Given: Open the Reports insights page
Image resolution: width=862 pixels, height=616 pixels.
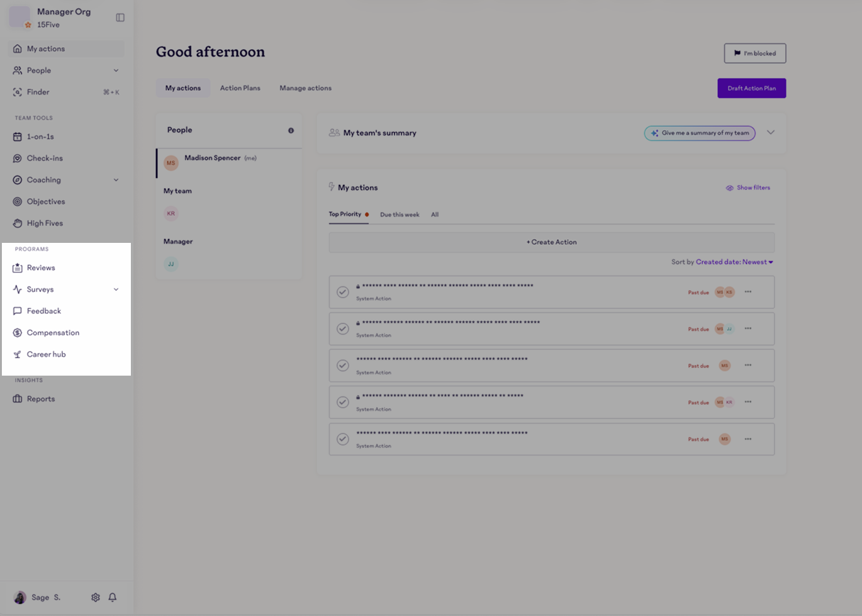Looking at the screenshot, I should [40, 398].
